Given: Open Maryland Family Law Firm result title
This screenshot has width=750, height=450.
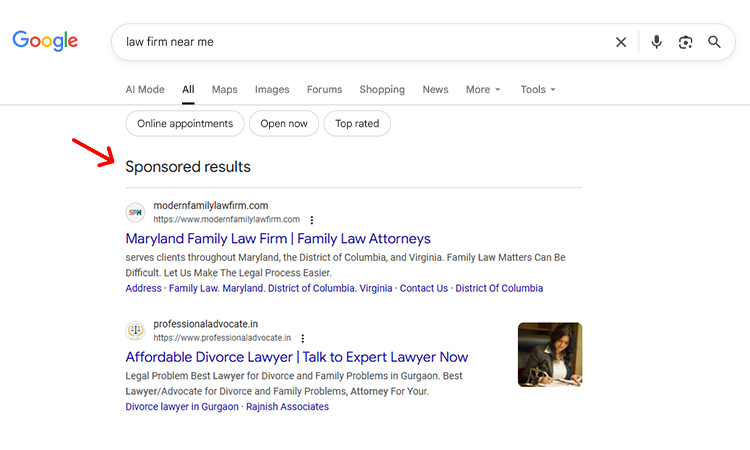Looking at the screenshot, I should pyautogui.click(x=278, y=239).
